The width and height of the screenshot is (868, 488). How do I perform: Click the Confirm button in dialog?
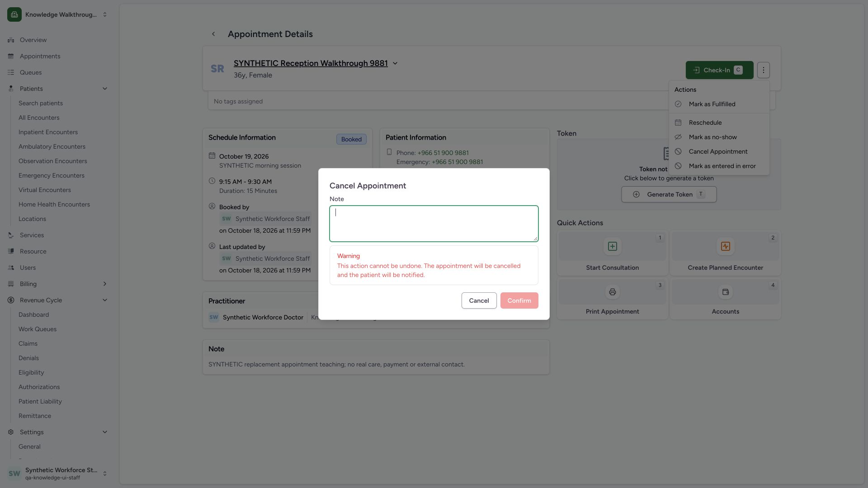click(x=519, y=300)
